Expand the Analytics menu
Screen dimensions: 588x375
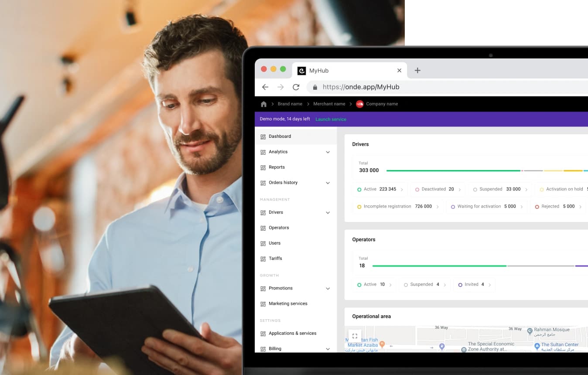point(328,152)
